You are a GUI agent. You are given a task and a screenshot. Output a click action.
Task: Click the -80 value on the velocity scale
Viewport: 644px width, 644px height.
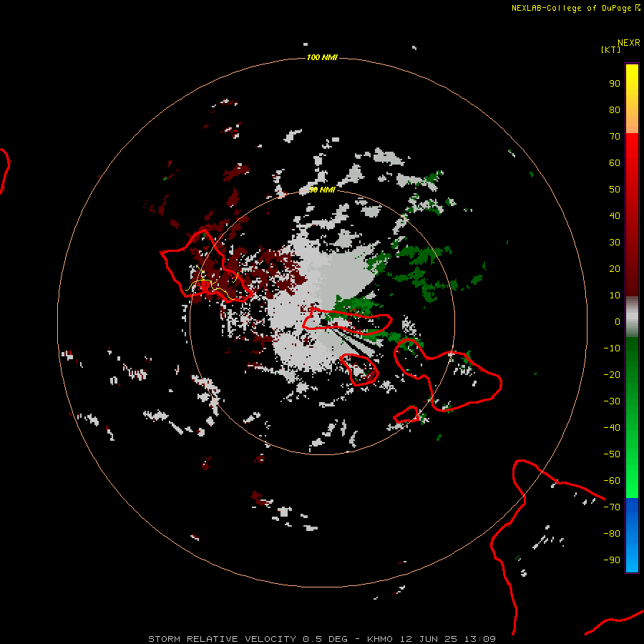(612, 534)
